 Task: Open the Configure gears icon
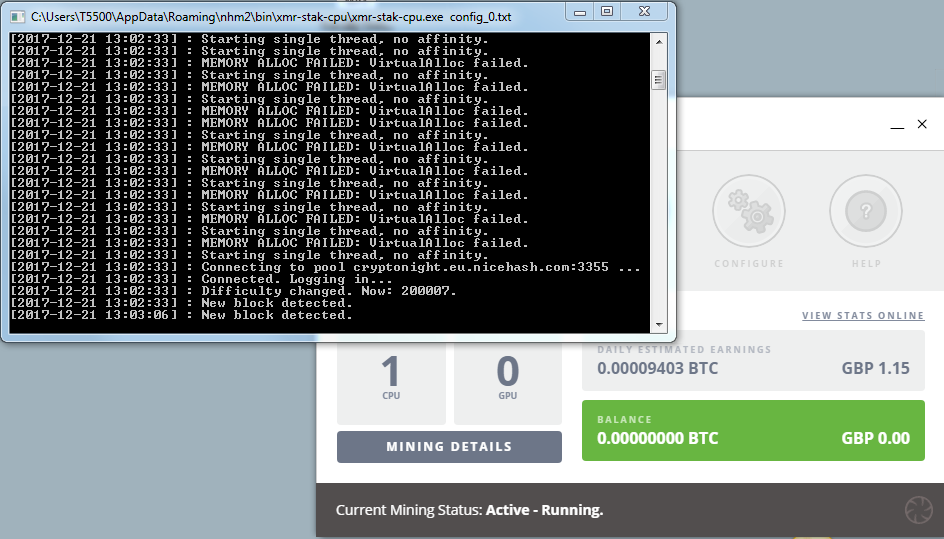748,211
